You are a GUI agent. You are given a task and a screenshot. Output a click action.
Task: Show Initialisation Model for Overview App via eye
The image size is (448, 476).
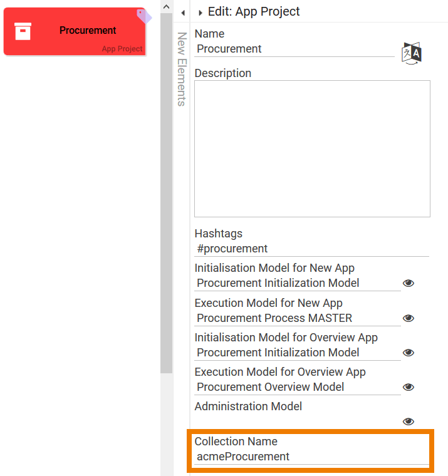(409, 353)
